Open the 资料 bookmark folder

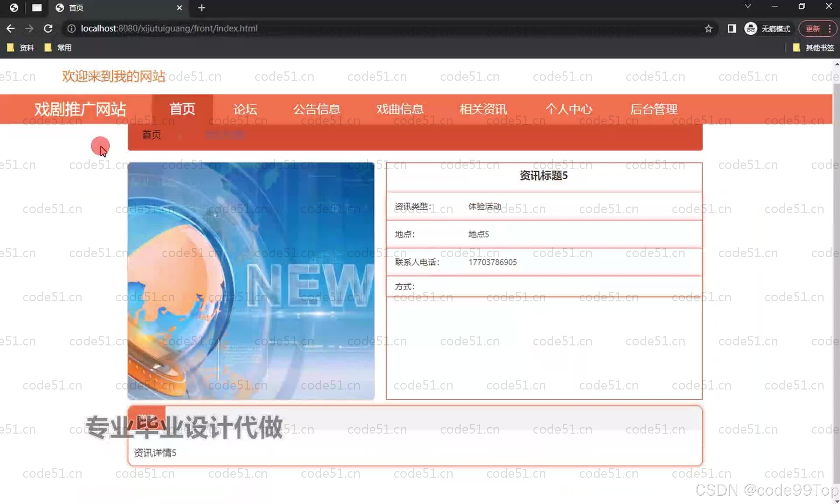pos(21,48)
